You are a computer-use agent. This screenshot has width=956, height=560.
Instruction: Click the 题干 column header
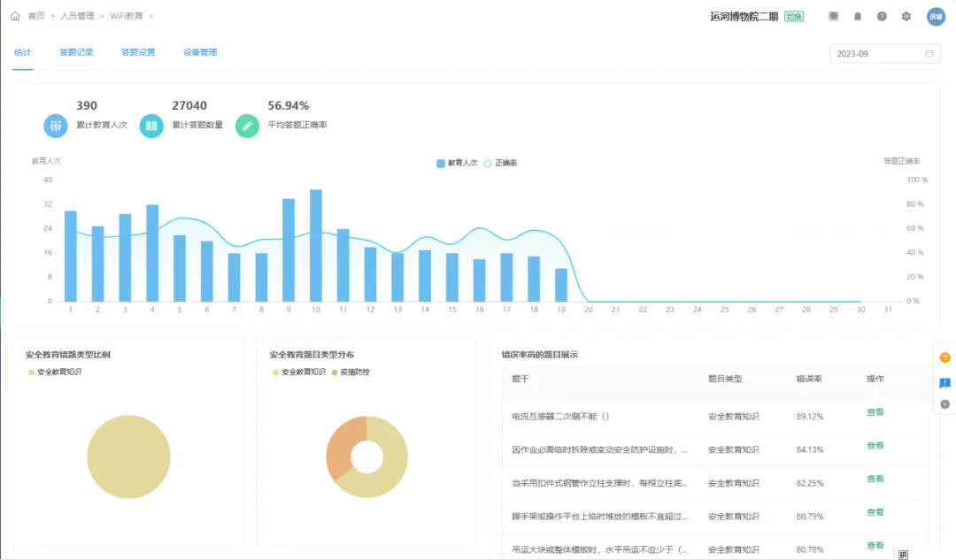(520, 379)
